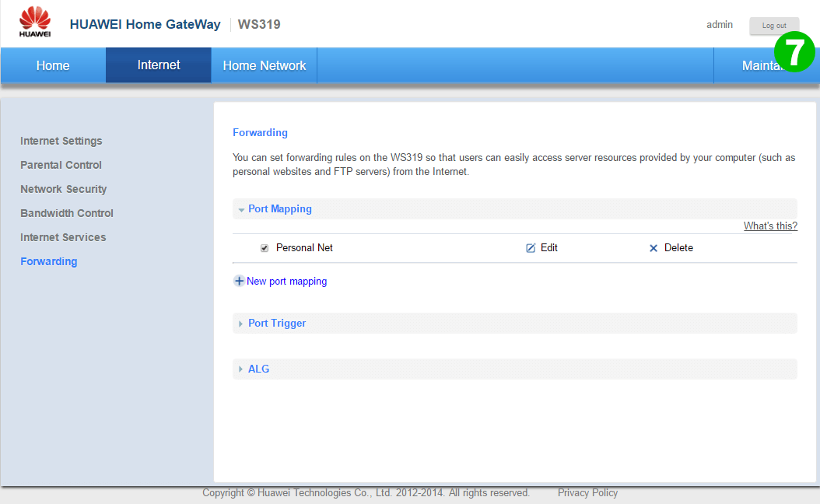820x504 pixels.
Task: Click the X delete icon for Personal Net
Action: [654, 248]
